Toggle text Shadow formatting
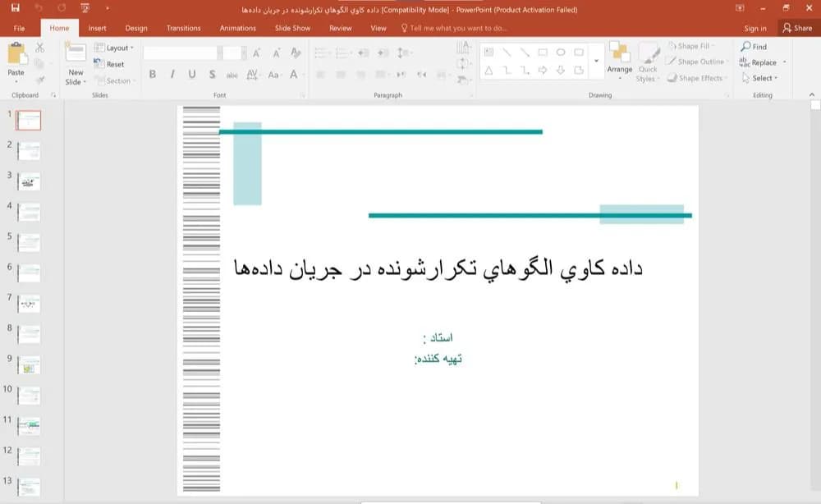Screen dimensions: 821x504 pyautogui.click(x=212, y=75)
